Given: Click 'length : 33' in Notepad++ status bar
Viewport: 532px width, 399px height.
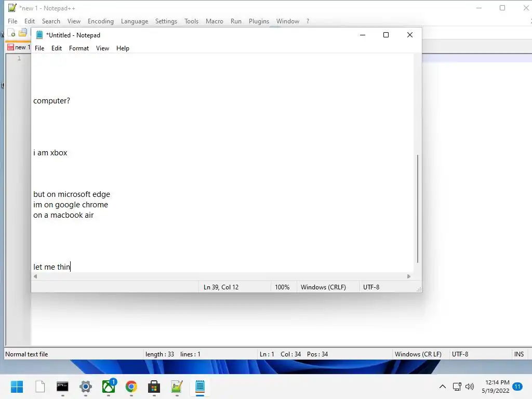Looking at the screenshot, I should coord(159,354).
